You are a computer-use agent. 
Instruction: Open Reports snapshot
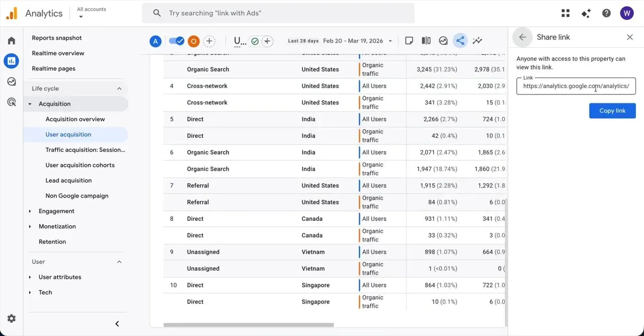click(x=57, y=38)
